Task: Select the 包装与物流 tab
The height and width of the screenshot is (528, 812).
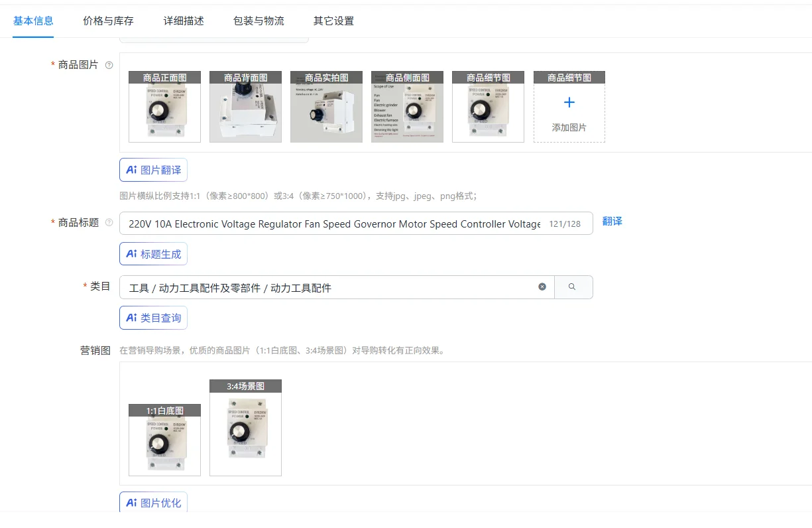Action: (259, 21)
